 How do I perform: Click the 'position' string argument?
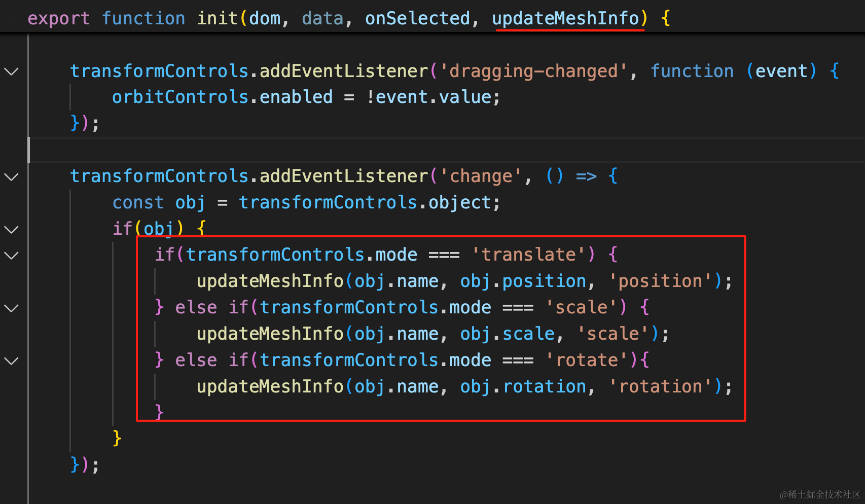pyautogui.click(x=661, y=281)
